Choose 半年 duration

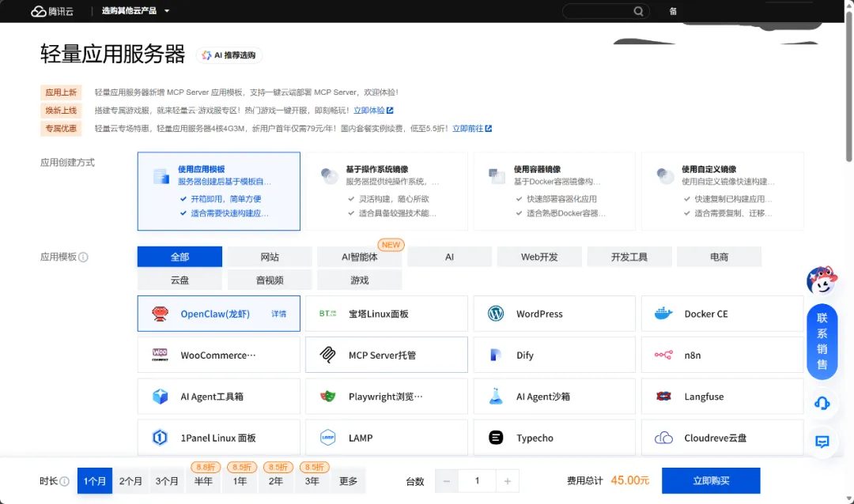203,480
